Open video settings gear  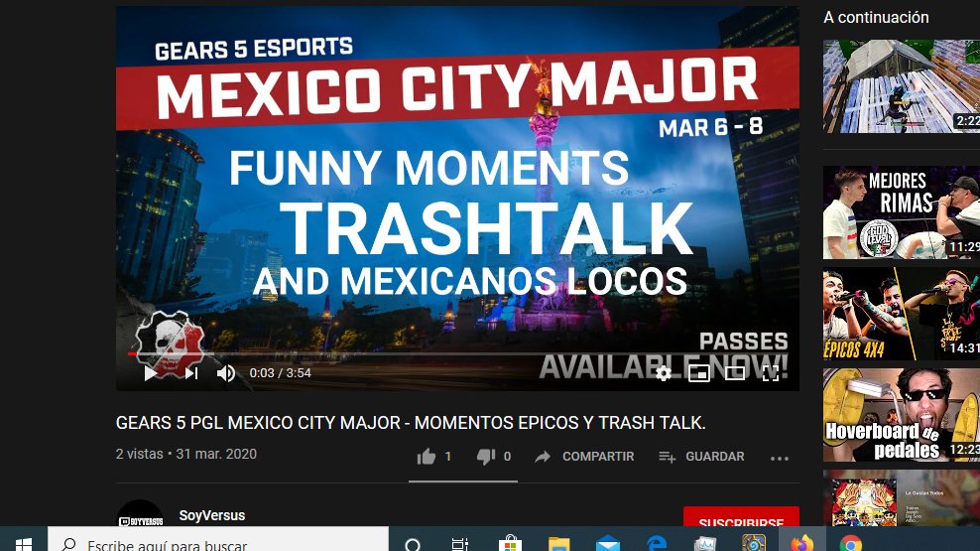click(664, 373)
